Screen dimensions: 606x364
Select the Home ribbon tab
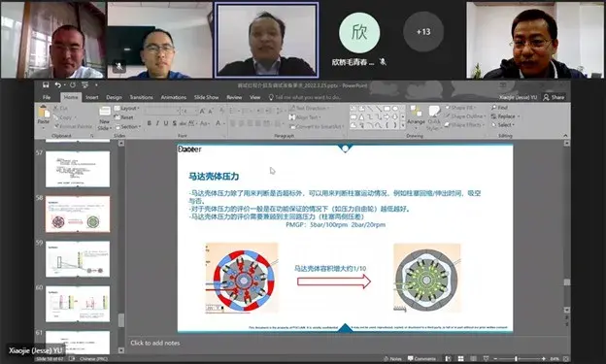[x=70, y=97]
